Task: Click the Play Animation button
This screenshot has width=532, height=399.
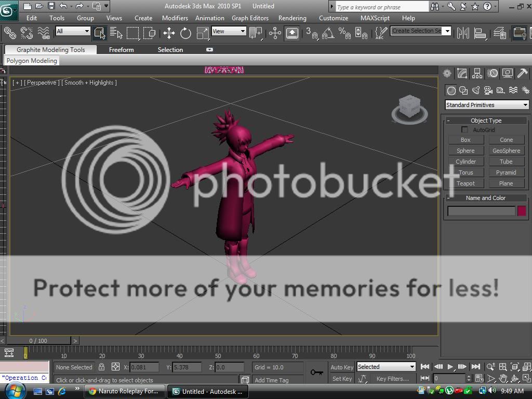Action: 450,367
